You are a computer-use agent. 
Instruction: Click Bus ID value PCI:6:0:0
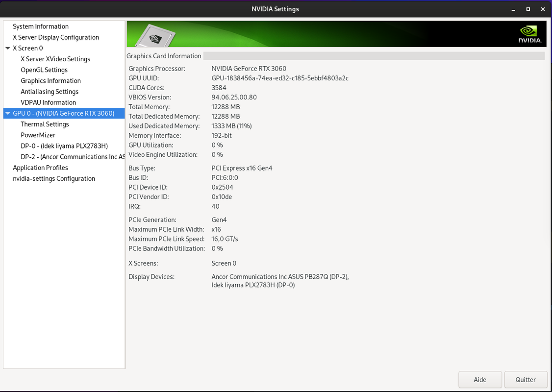click(x=225, y=178)
